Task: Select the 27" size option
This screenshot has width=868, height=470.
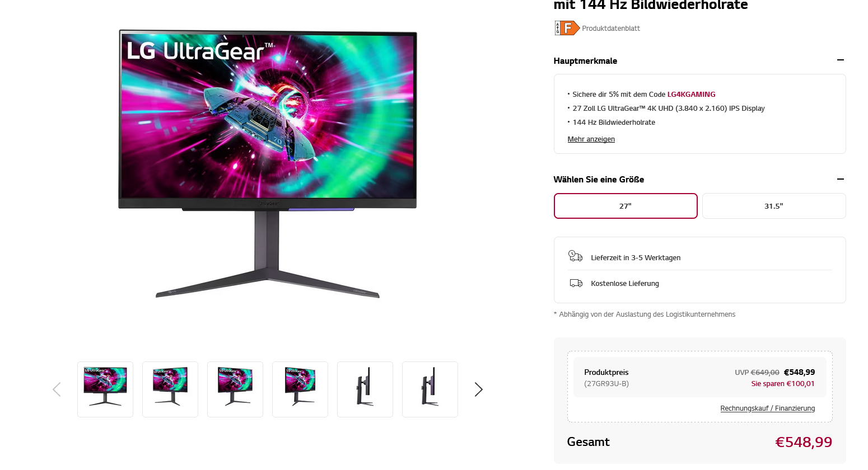Action: pyautogui.click(x=626, y=206)
